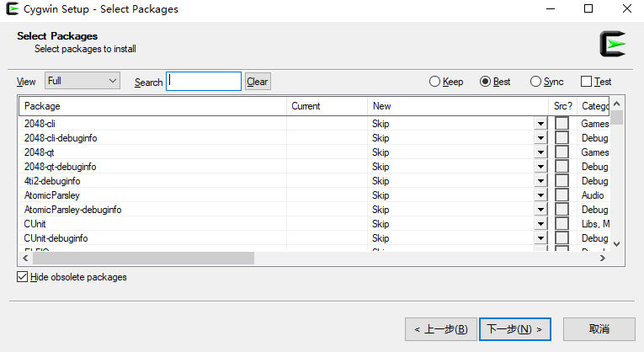Click Skip in the CUnit row
This screenshot has height=352, width=644.
[x=381, y=224]
